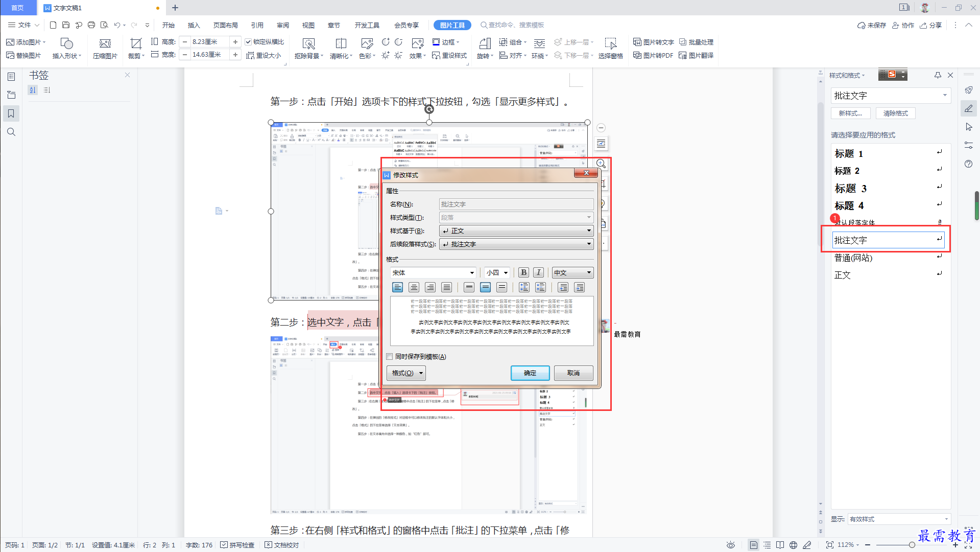This screenshot has width=980, height=552.
Task: Click 图片转文字 picture to text
Action: pyautogui.click(x=654, y=42)
